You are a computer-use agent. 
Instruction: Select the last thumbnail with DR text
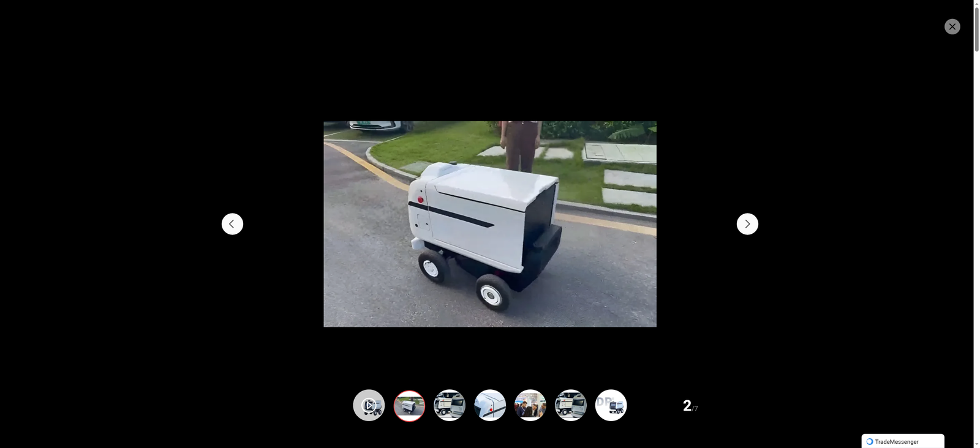(x=611, y=405)
